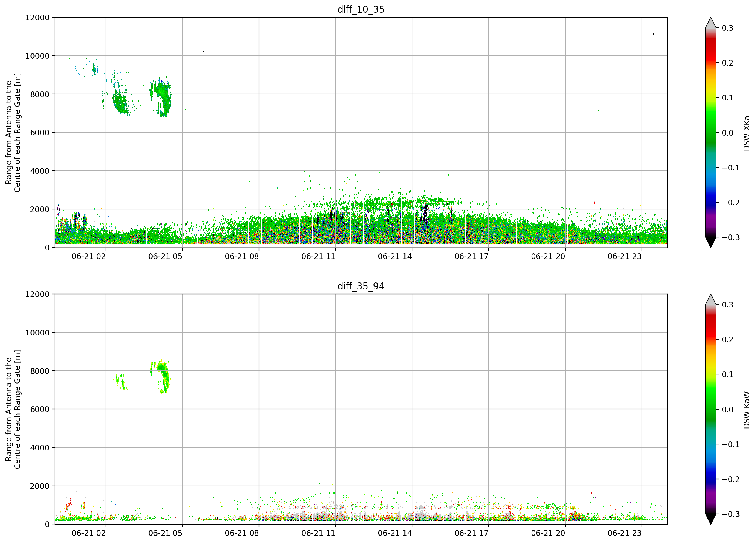
Task: Click the "0.3" tick on the DSW-XKa colorbar
Action: tap(727, 28)
